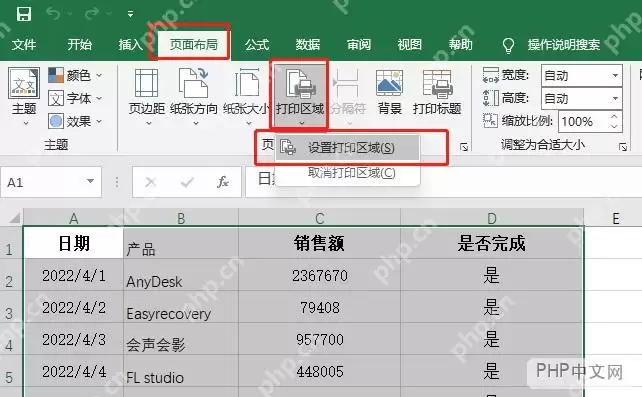Switch to the 审阅 tab
Screen dimensions: 642x397
(359, 44)
